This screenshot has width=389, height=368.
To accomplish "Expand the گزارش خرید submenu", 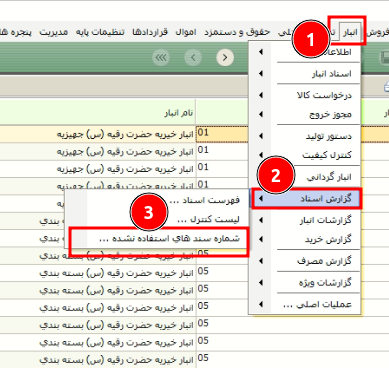I will (305, 239).
